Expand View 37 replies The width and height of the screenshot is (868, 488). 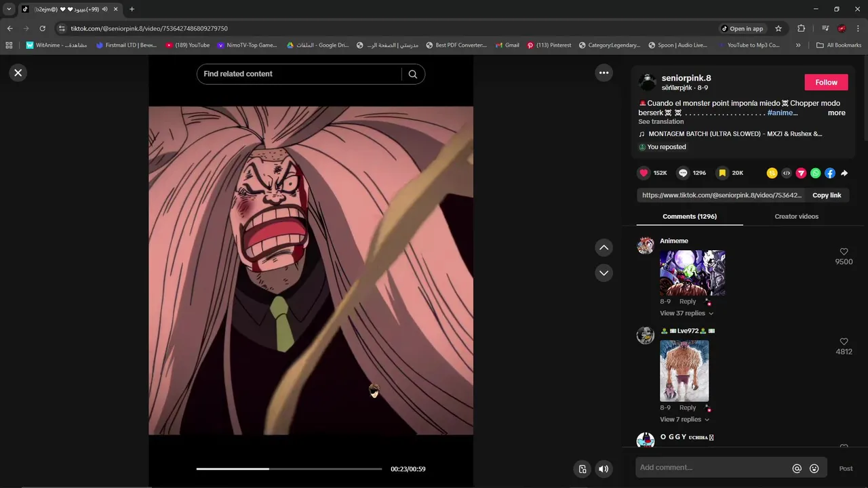pyautogui.click(x=686, y=313)
